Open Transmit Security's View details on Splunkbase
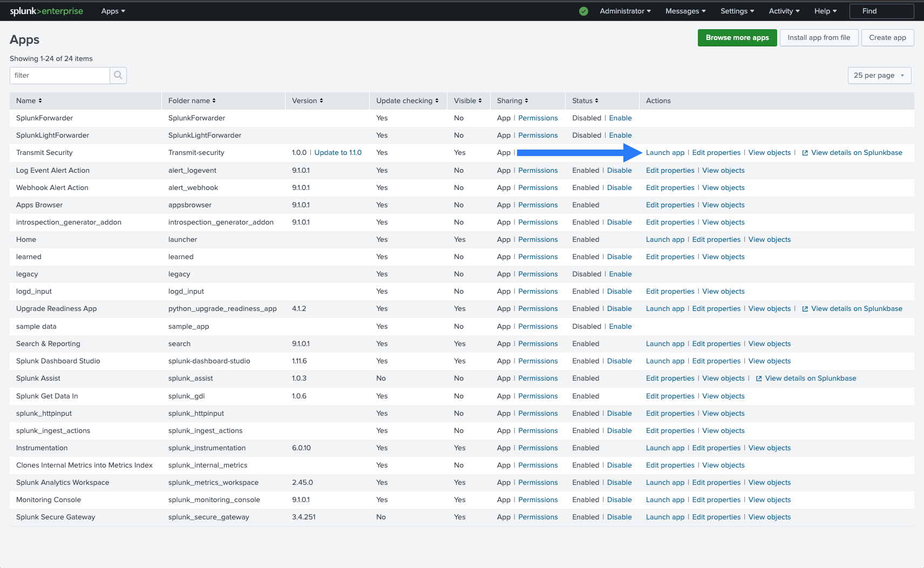 click(856, 153)
